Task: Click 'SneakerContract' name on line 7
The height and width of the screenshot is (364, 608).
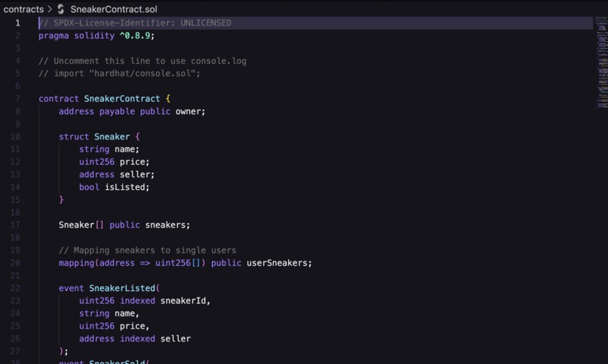Action: pyautogui.click(x=121, y=99)
